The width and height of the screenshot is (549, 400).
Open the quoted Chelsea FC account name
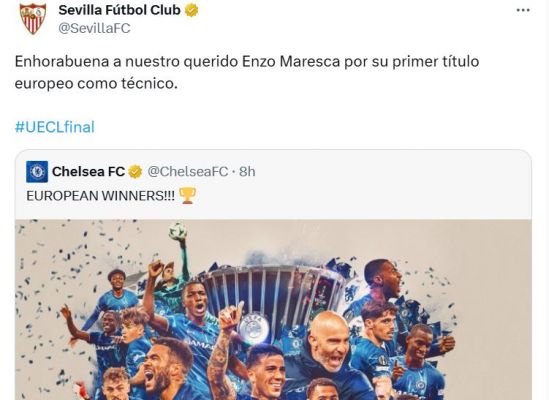(x=88, y=172)
